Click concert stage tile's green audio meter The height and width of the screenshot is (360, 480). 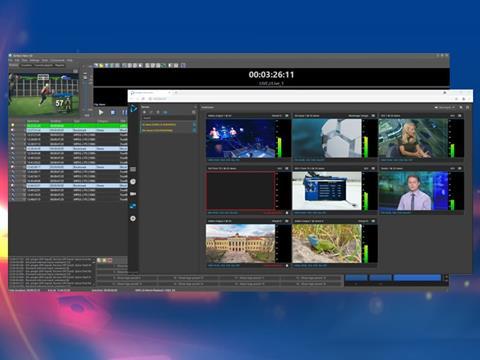279,146
